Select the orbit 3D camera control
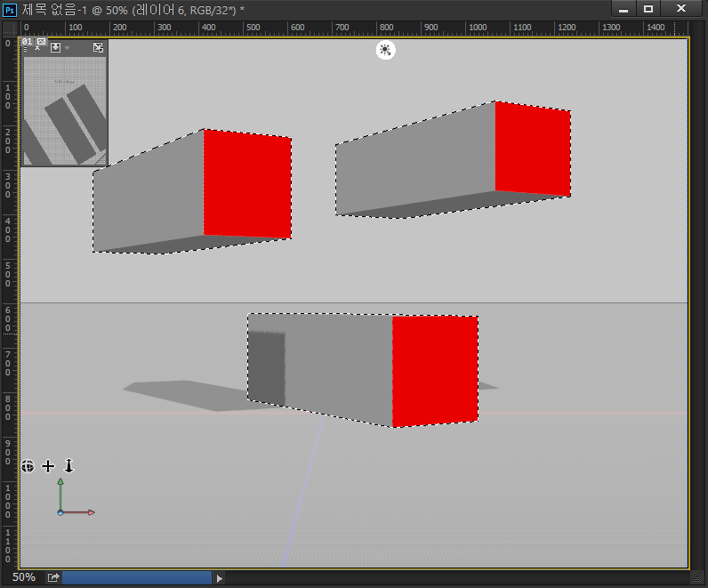Viewport: 708px width, 588px height. tap(28, 465)
